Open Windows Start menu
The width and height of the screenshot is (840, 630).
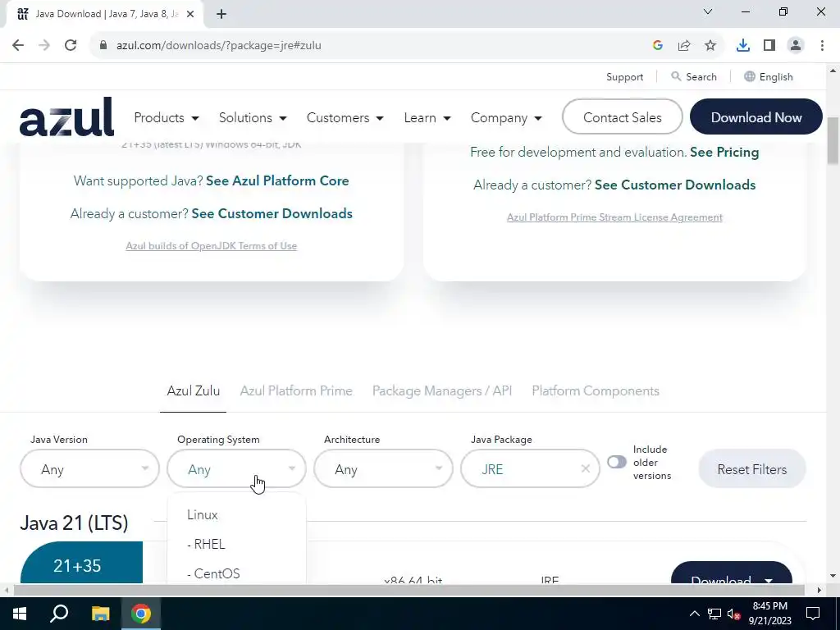click(x=20, y=614)
